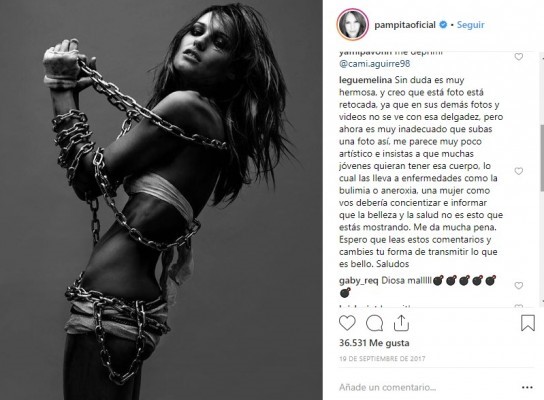
Task: Open pampitaoficial profile picture
Action: click(x=352, y=24)
